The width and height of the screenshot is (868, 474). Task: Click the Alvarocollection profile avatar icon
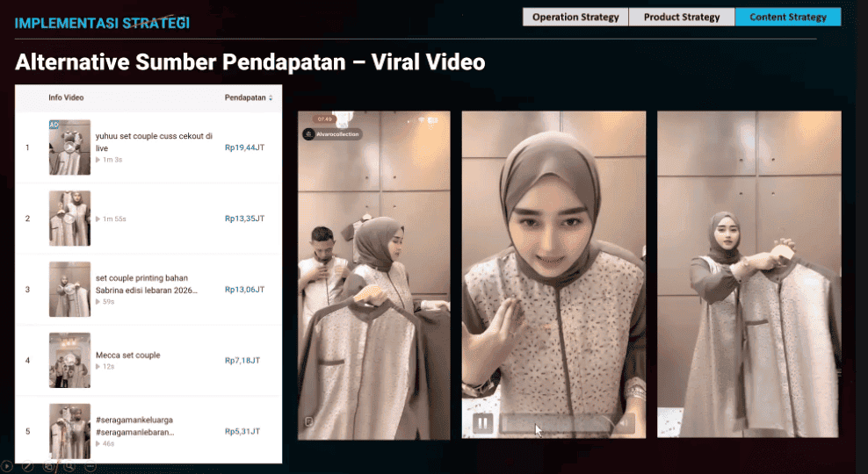[308, 134]
